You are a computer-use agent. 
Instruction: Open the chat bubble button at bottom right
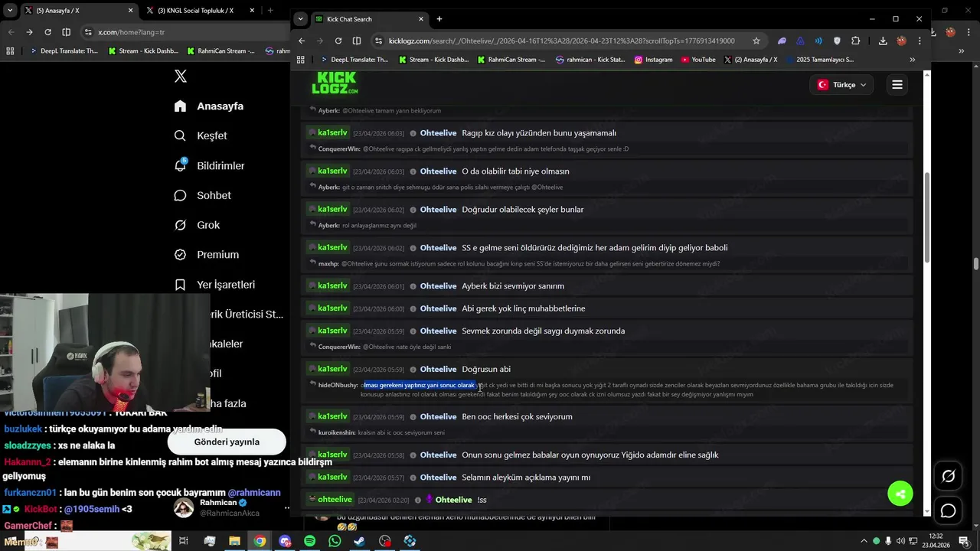pos(948,510)
